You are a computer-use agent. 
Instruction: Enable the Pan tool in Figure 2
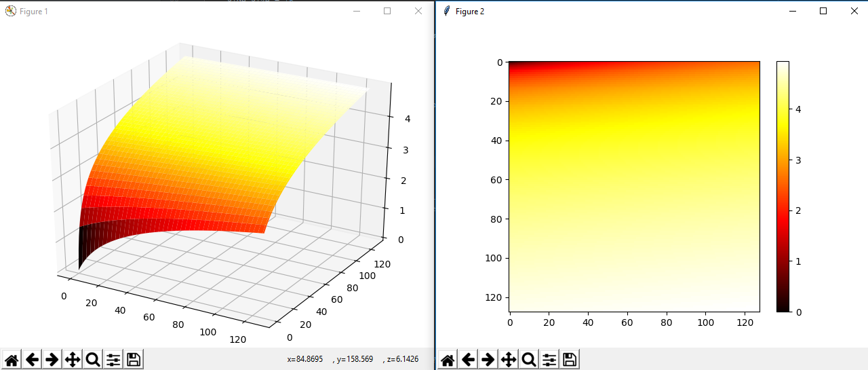(x=509, y=360)
